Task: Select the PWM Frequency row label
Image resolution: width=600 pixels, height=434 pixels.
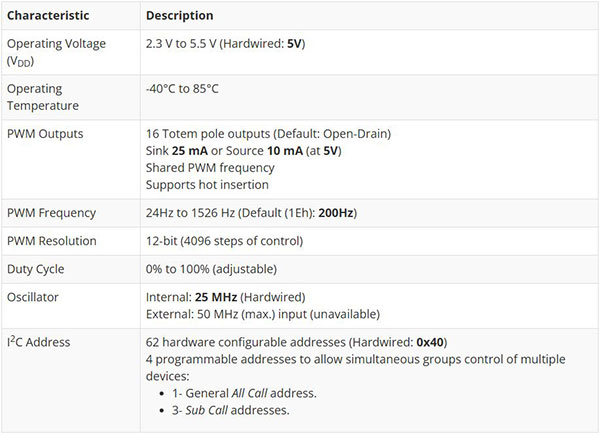Action: click(51, 213)
